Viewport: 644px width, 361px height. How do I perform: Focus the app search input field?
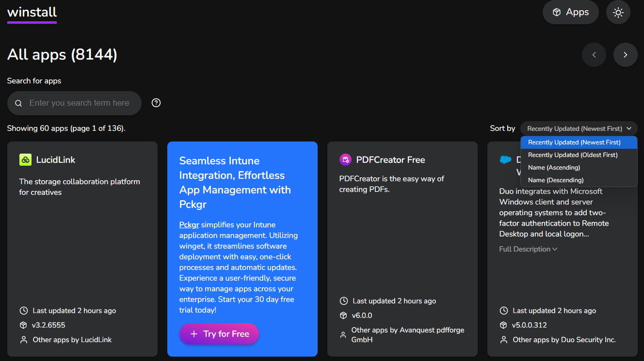[x=74, y=103]
